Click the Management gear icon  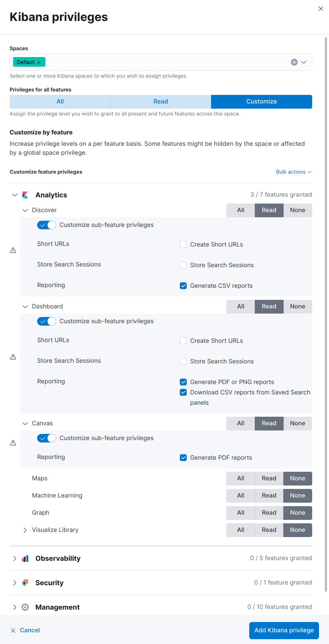(x=25, y=607)
